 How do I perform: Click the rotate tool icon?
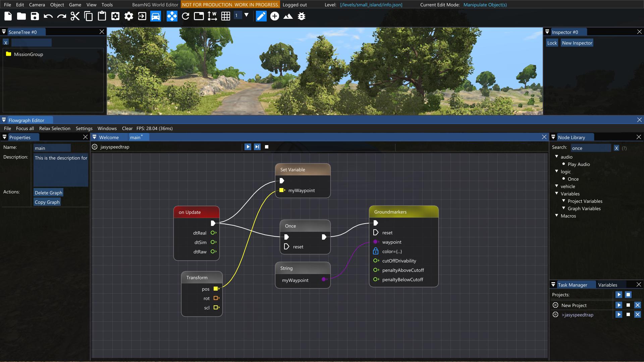(x=185, y=16)
